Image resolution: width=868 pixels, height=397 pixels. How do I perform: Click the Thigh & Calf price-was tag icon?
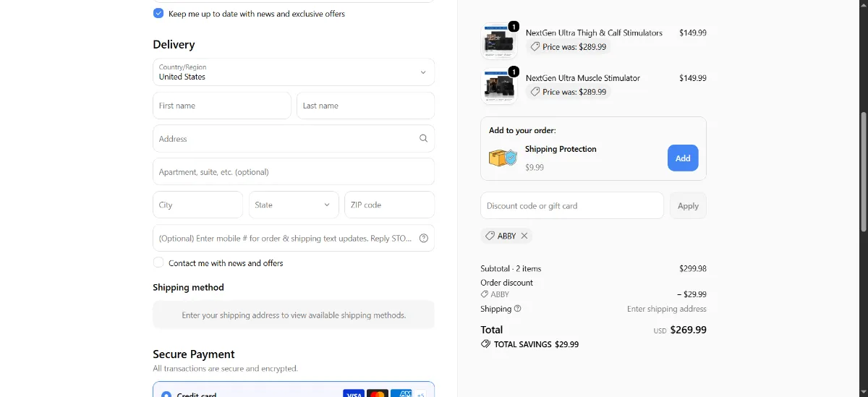[535, 46]
